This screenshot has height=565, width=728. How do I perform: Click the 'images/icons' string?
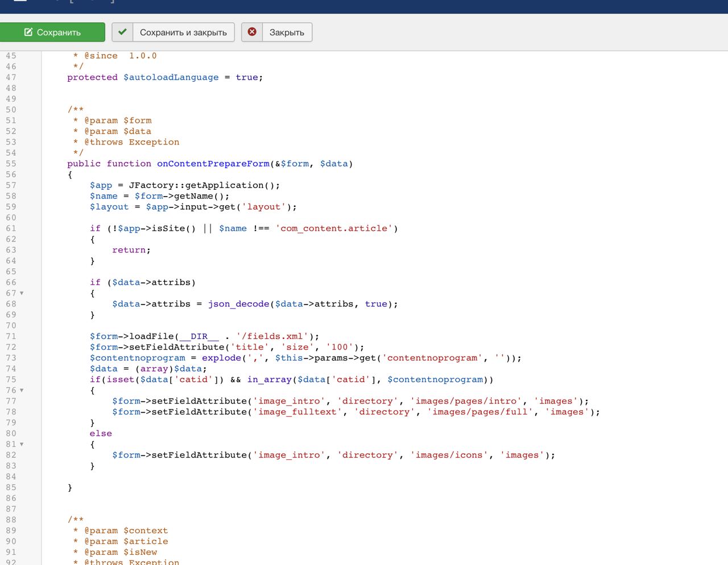449,455
